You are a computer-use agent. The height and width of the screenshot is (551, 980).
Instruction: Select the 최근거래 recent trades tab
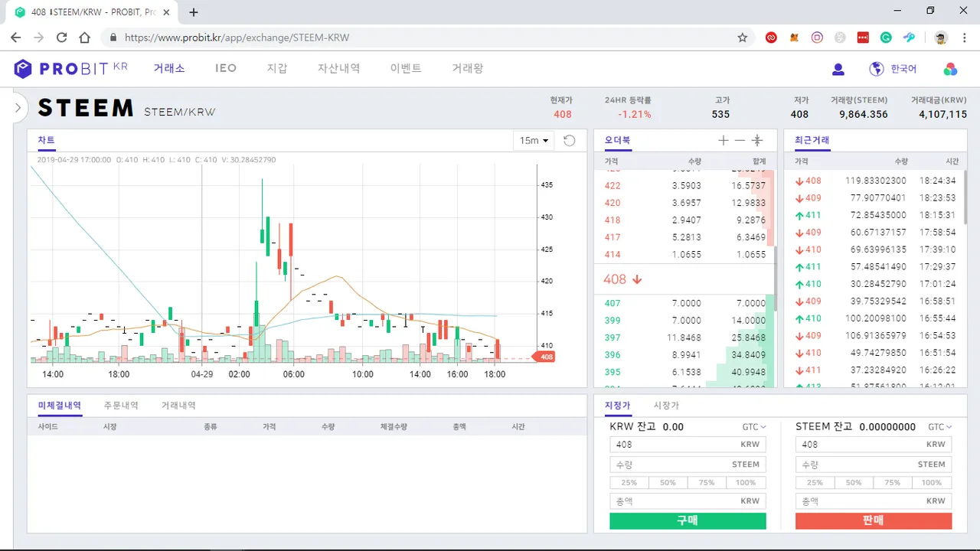coord(812,140)
